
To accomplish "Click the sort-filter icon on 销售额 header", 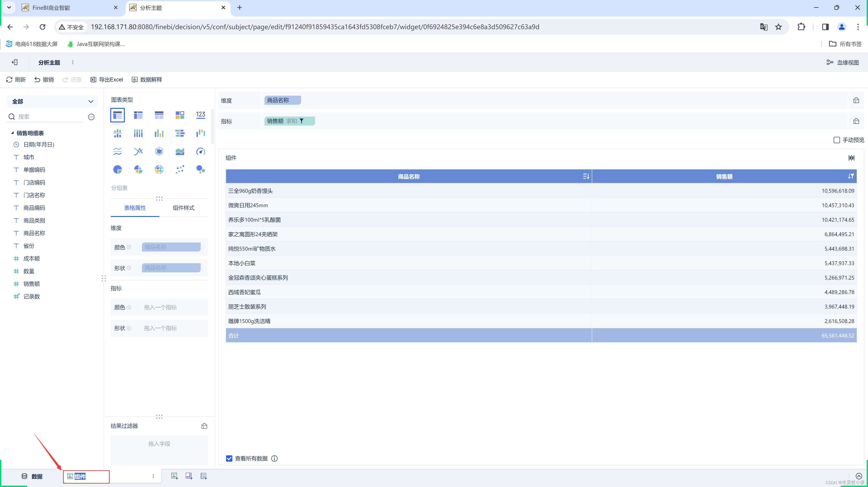I will 851,176.
